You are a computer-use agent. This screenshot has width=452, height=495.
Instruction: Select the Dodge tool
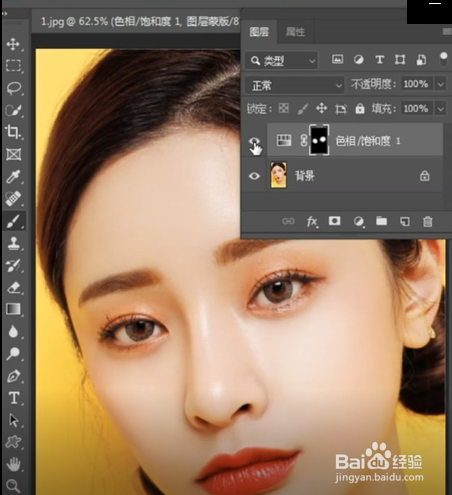pos(13,353)
